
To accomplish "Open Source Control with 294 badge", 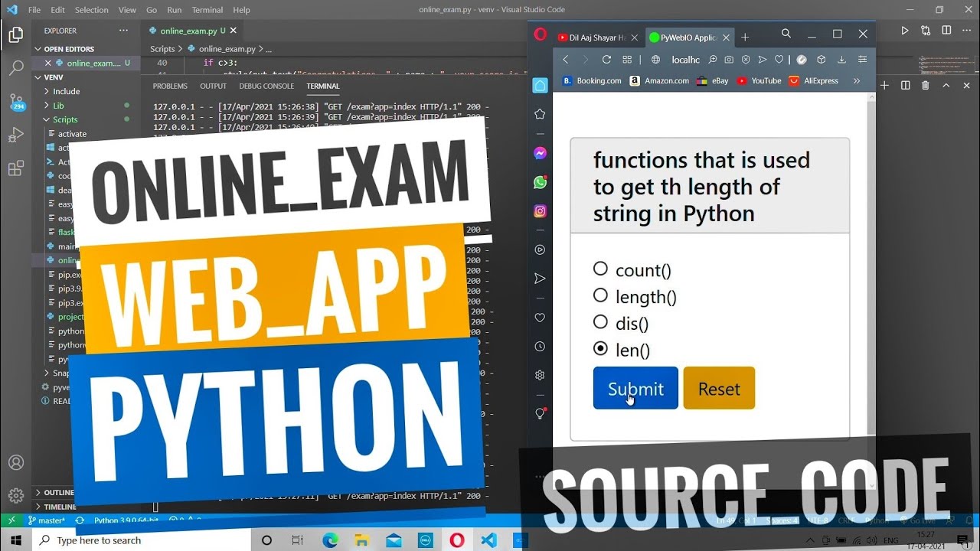I will [x=16, y=102].
